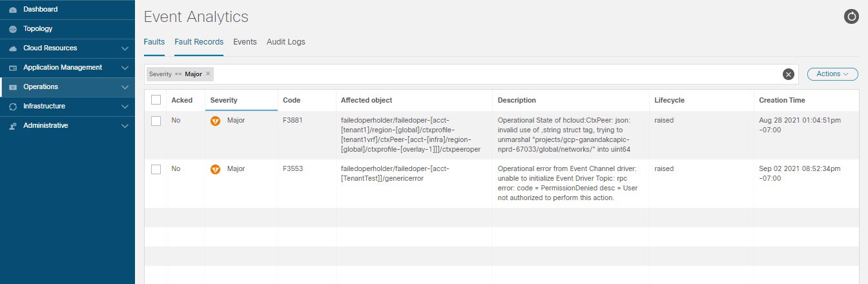Expand the Operations menu chevron
This screenshot has height=284, width=868.
coord(125,87)
